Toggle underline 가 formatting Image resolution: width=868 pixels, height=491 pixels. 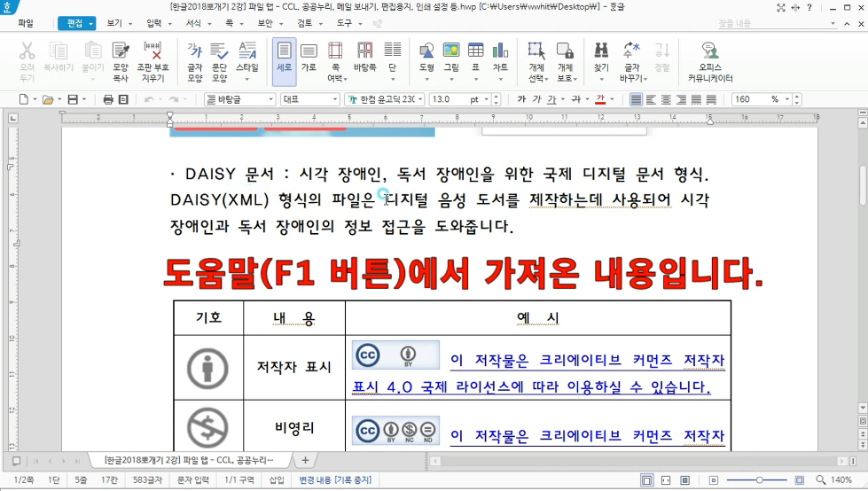click(551, 99)
